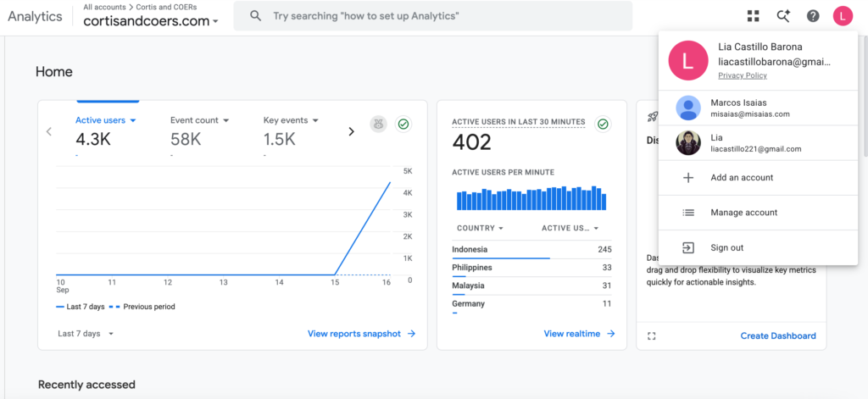Select Add an account menu entry

(x=759, y=178)
